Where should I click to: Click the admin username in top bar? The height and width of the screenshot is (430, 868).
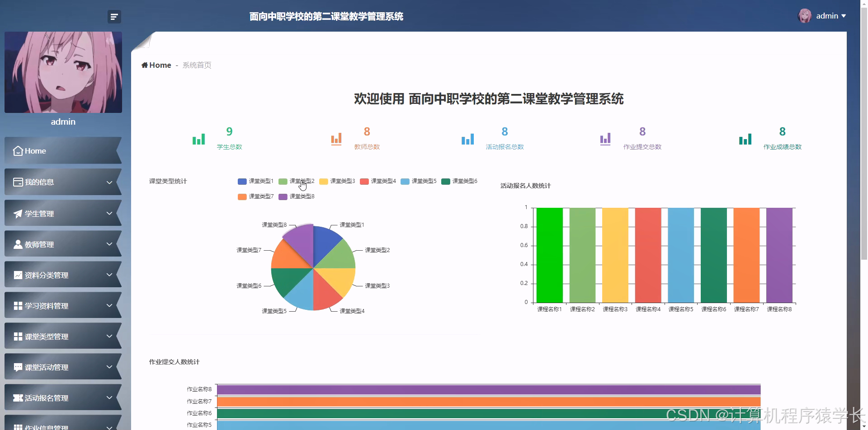(827, 16)
